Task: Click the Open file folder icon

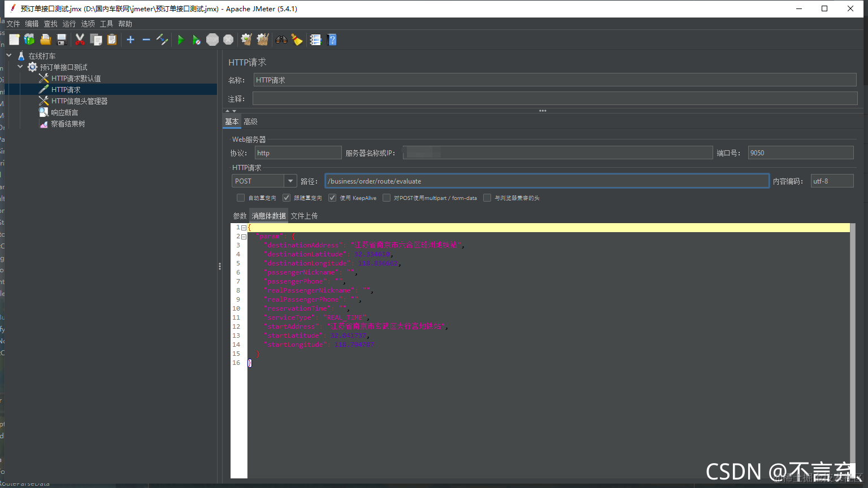Action: (x=46, y=40)
